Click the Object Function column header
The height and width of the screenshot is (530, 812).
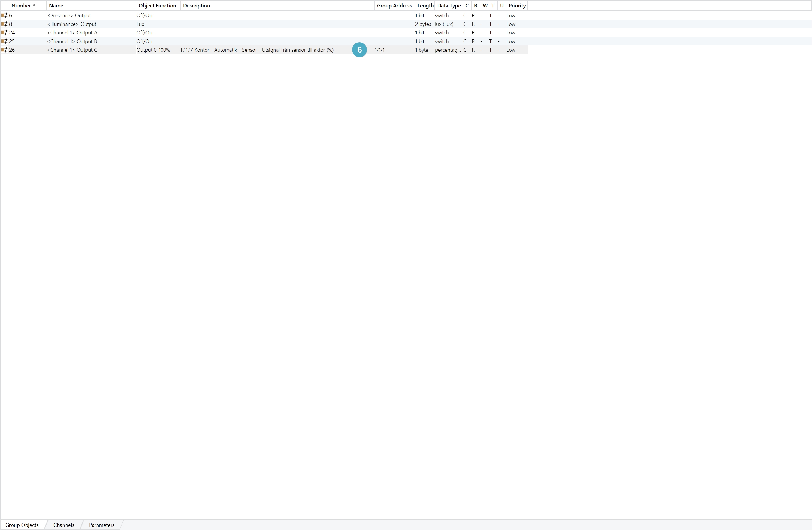tap(157, 5)
